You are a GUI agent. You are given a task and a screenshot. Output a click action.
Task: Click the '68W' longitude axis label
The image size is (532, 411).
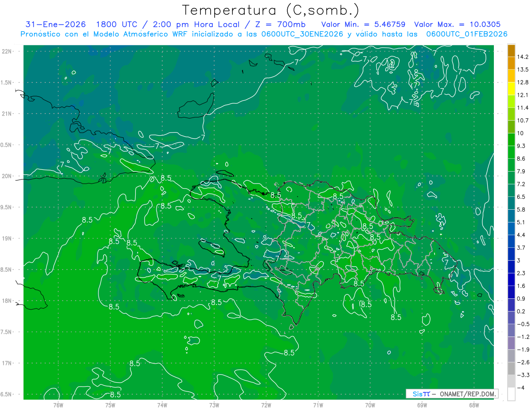pos(474,405)
